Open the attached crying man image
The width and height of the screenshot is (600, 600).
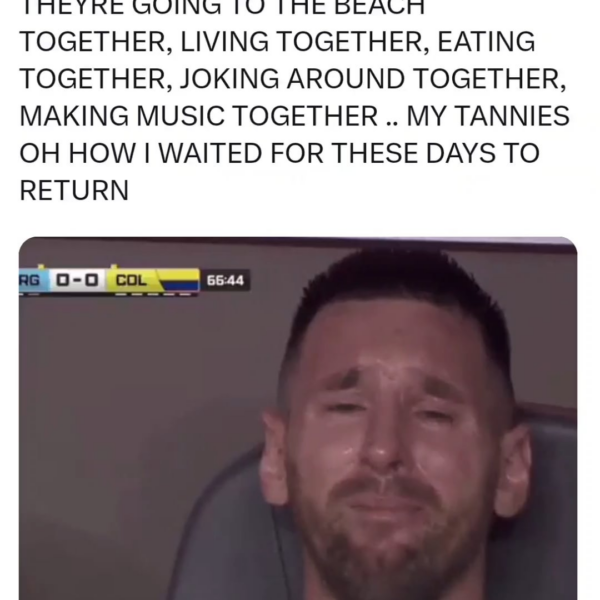coord(298,418)
